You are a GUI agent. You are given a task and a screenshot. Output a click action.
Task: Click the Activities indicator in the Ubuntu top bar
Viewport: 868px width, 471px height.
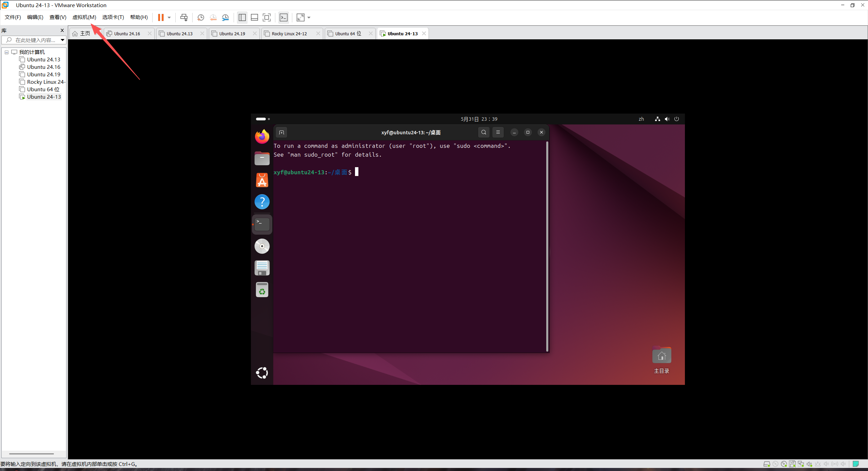tap(263, 119)
